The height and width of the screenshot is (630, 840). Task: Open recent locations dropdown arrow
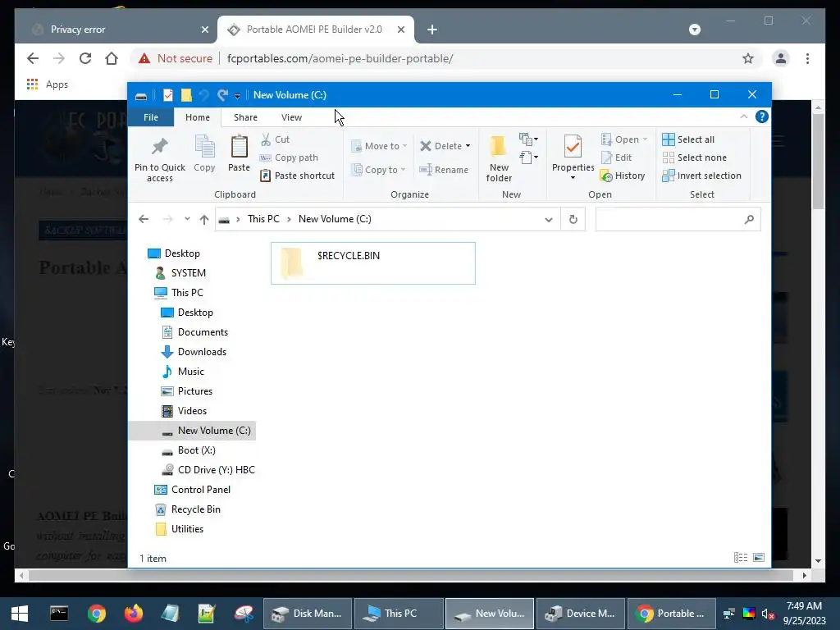[x=187, y=219]
